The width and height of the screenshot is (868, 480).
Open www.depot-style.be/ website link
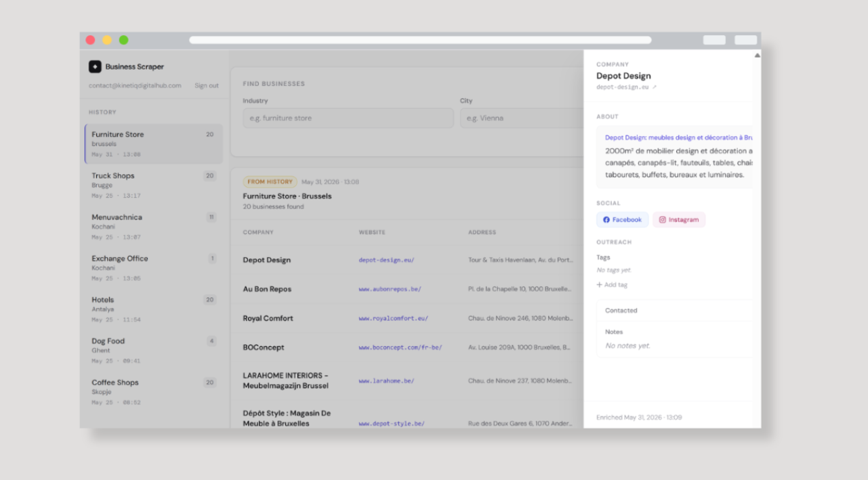tap(392, 424)
